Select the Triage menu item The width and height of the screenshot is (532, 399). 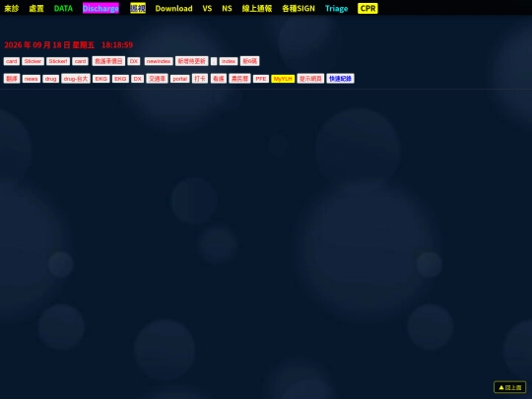click(x=337, y=9)
